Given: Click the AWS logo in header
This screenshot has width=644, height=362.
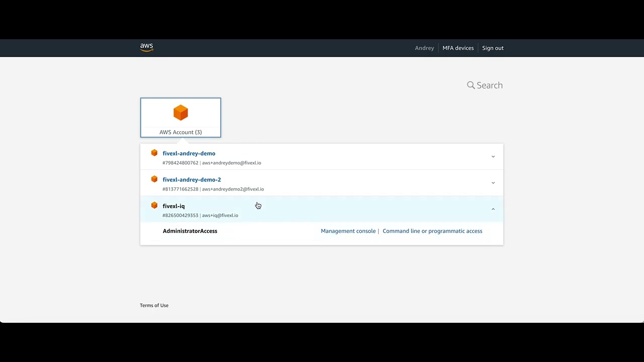Looking at the screenshot, I should tap(146, 47).
